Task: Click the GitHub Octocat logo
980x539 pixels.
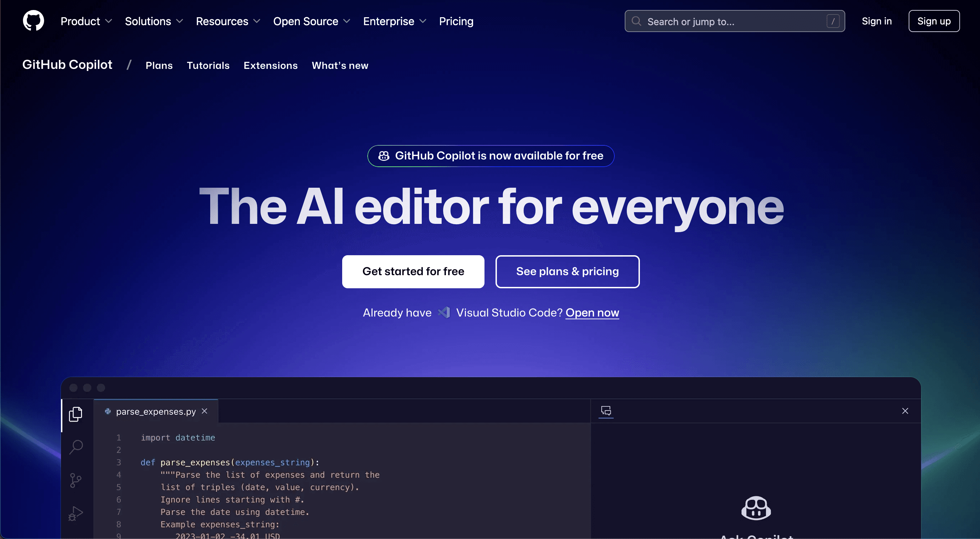Action: 33,21
